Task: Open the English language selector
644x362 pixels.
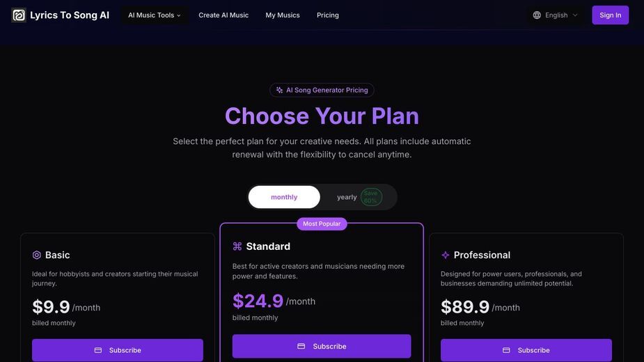Action: point(556,15)
